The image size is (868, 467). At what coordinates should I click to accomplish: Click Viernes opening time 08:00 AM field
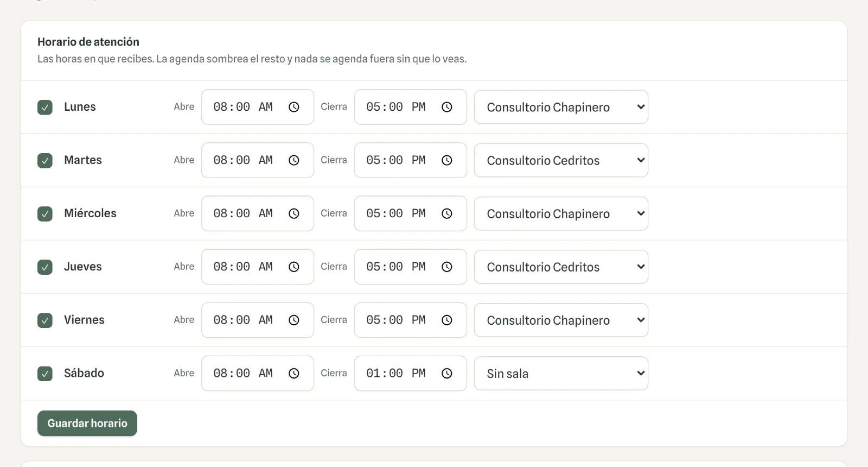point(258,320)
